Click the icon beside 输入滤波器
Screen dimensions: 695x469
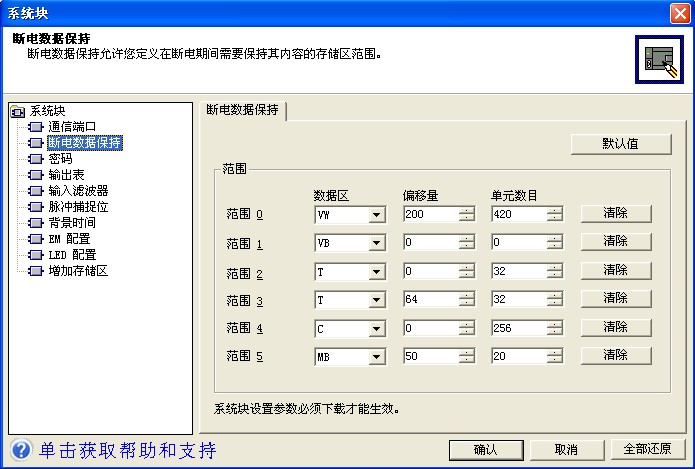36,191
